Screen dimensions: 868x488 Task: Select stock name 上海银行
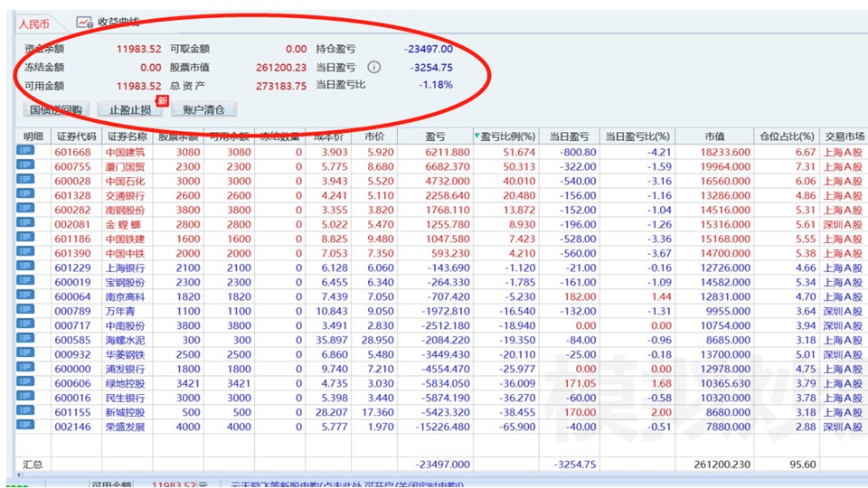[x=125, y=267]
